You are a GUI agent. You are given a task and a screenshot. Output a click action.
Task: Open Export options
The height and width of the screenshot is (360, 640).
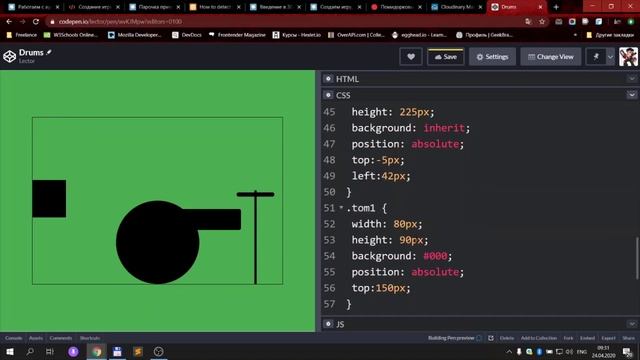[608, 338]
